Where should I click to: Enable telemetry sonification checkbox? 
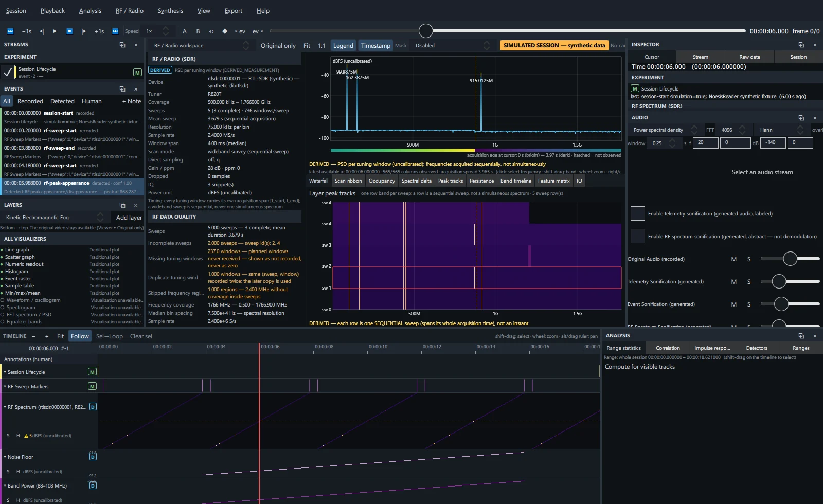(638, 213)
